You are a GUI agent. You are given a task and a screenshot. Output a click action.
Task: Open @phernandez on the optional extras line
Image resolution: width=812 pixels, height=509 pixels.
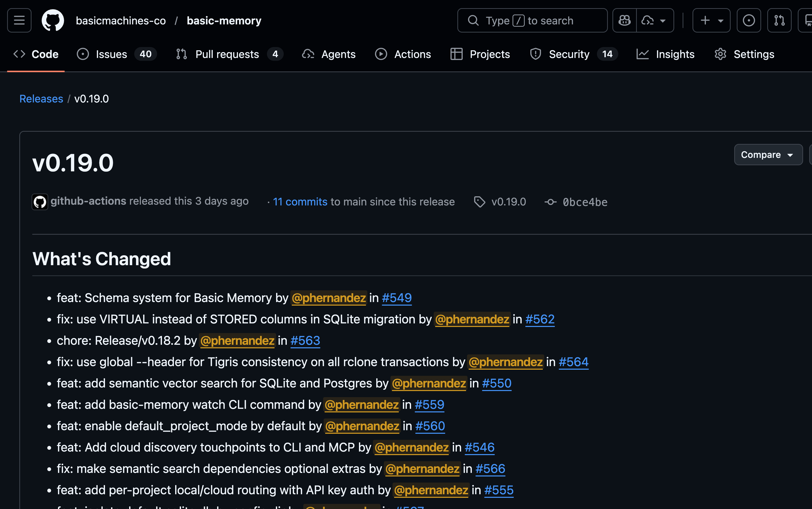422,469
